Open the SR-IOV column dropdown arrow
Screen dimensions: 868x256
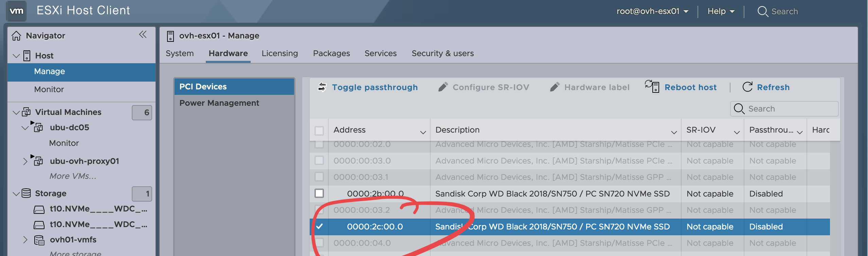point(737,132)
